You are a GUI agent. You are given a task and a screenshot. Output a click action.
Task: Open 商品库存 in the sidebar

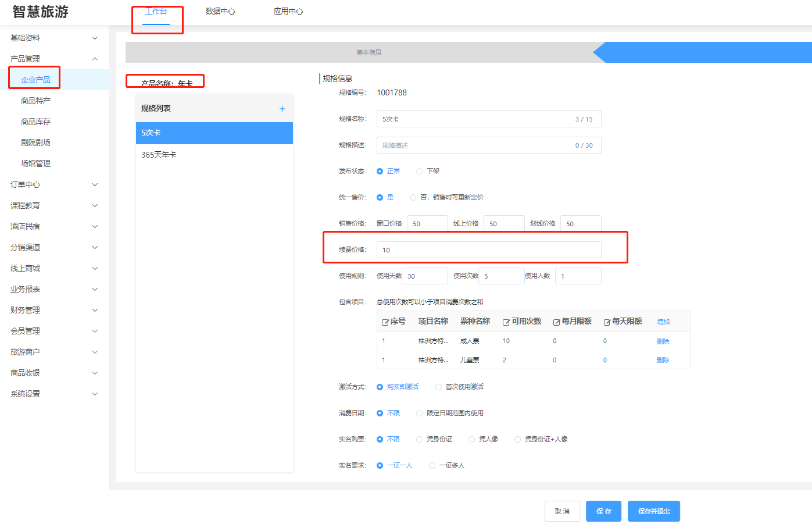36,122
